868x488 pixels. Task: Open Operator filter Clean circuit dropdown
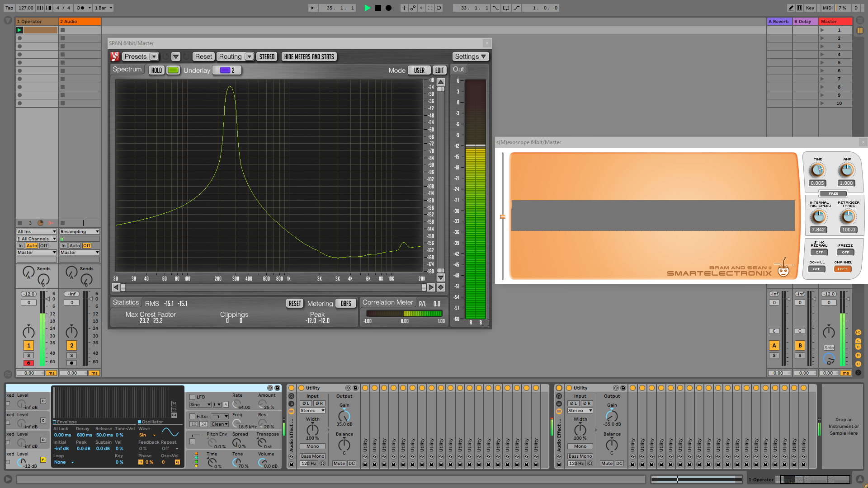click(219, 424)
